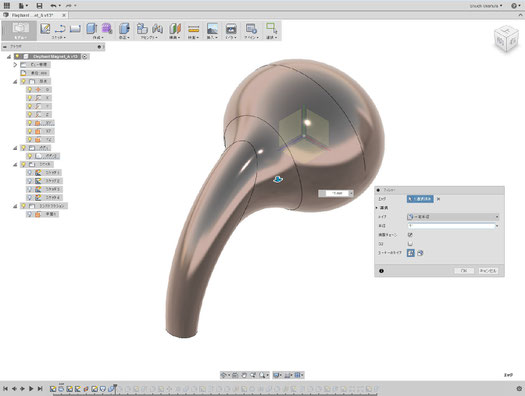
Task: Open the 作成 create menu
Action: pyautogui.click(x=98, y=37)
